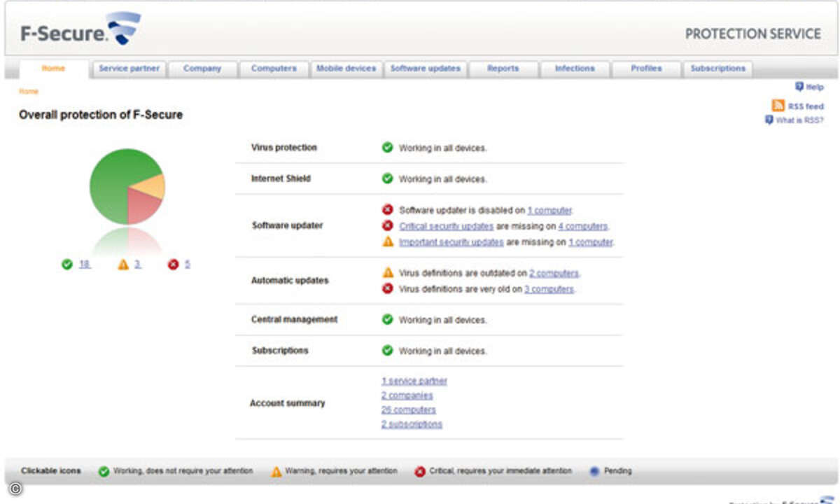The width and height of the screenshot is (840, 504).
Task: Click Internet Shield green status icon
Action: (x=387, y=178)
